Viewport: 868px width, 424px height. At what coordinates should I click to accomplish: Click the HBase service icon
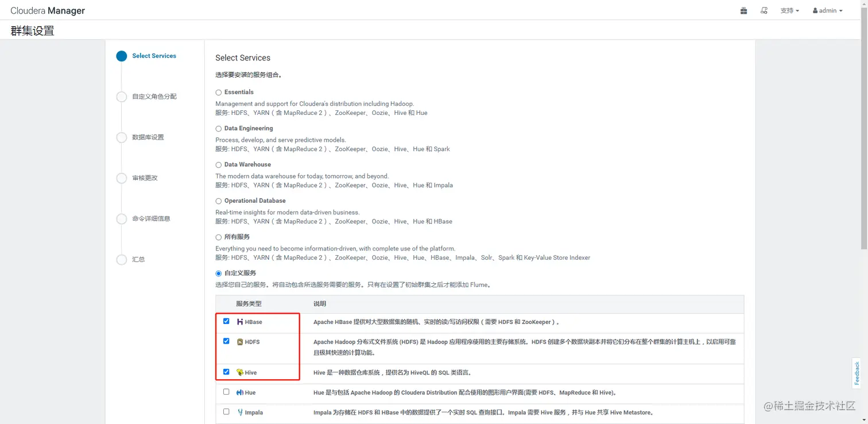(x=240, y=322)
